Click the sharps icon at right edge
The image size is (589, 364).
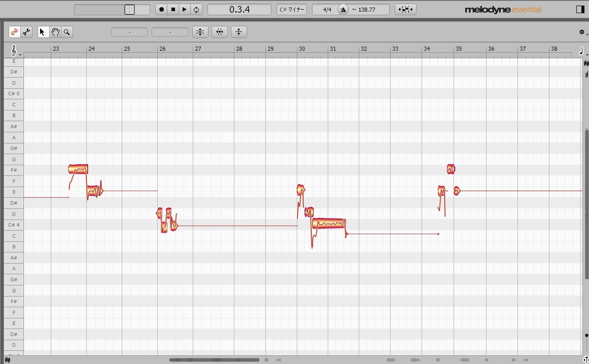(586, 64)
